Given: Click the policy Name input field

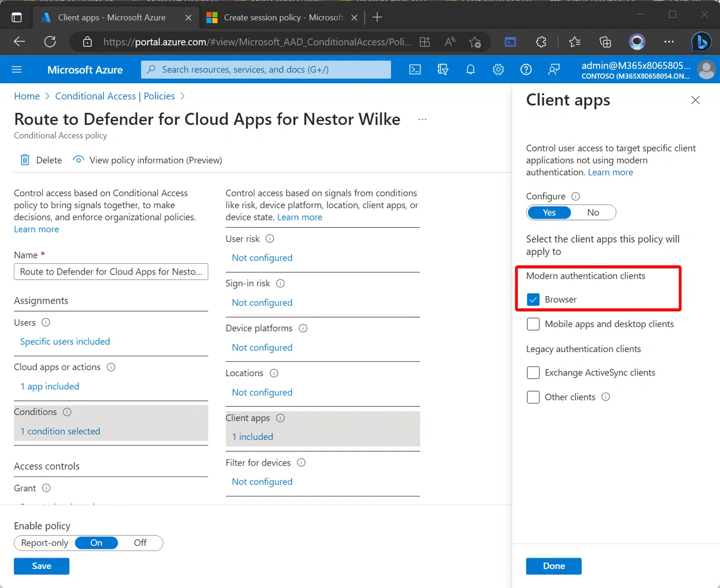Looking at the screenshot, I should point(111,271).
